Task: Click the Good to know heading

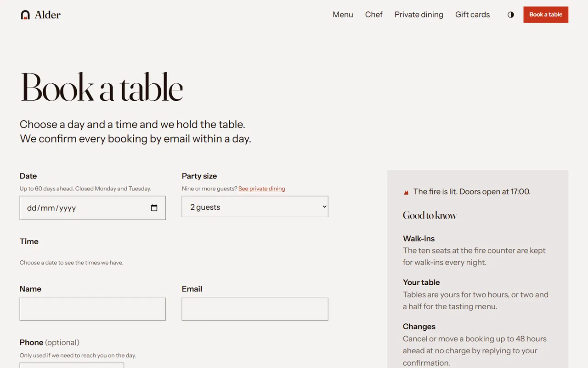Action: pos(430,215)
